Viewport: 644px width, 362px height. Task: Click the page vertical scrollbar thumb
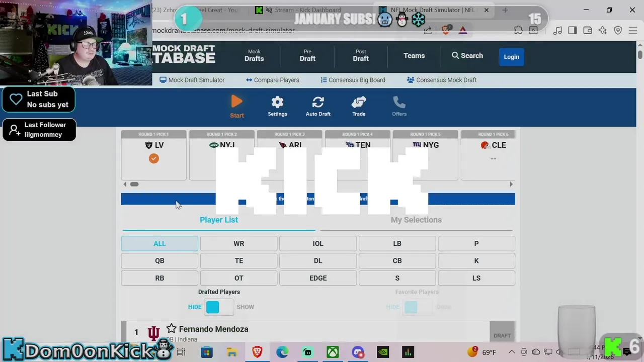pos(639,54)
